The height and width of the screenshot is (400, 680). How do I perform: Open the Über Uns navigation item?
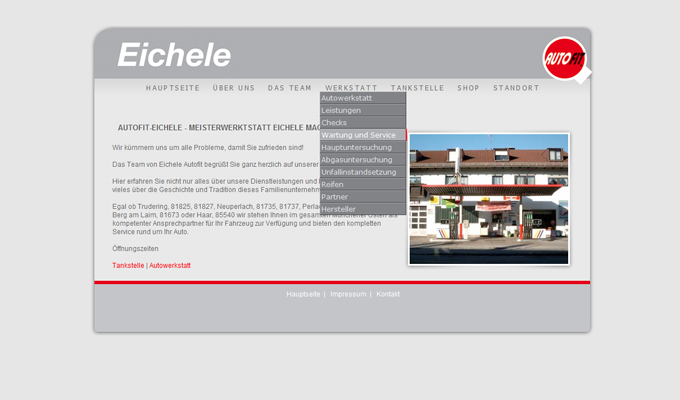tap(234, 88)
